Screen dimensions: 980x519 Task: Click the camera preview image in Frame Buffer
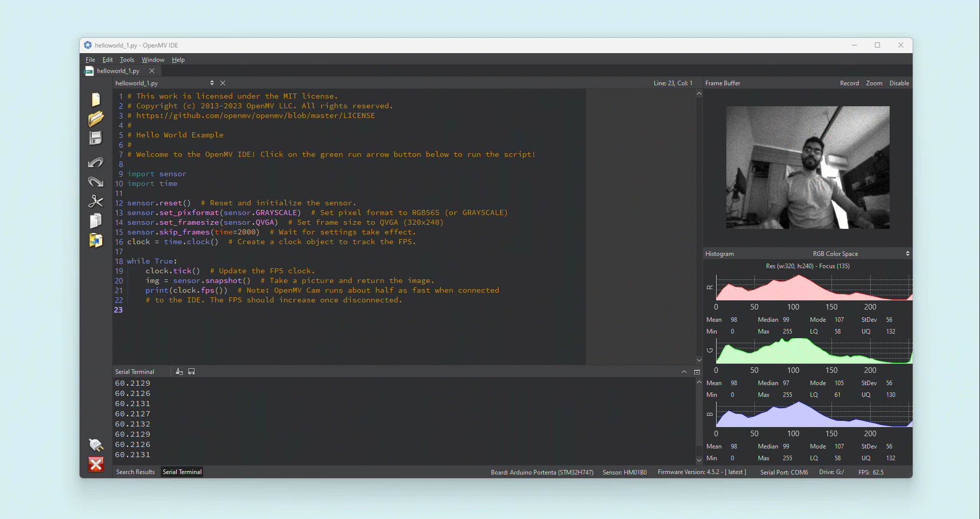(x=807, y=168)
